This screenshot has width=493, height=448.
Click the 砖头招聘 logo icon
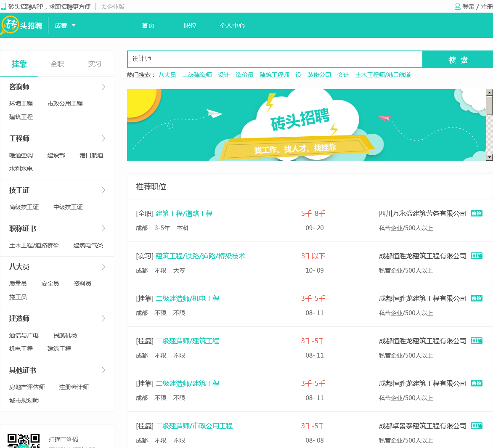[10, 25]
